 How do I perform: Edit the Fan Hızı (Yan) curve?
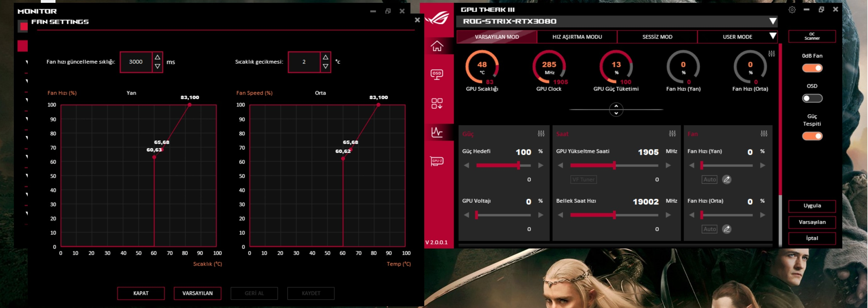pos(727,180)
